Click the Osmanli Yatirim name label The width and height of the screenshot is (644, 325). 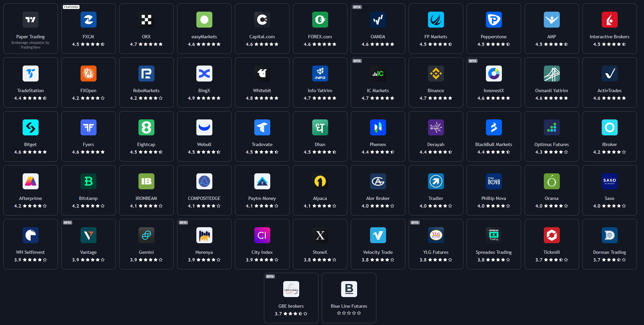pyautogui.click(x=552, y=90)
